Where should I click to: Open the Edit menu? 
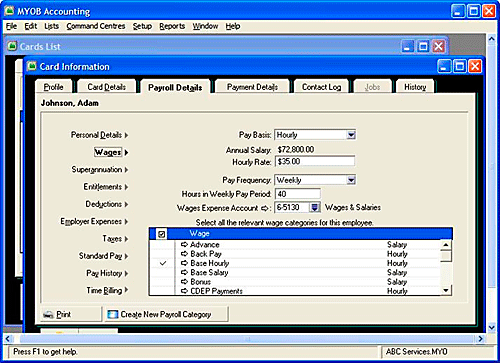coord(31,26)
